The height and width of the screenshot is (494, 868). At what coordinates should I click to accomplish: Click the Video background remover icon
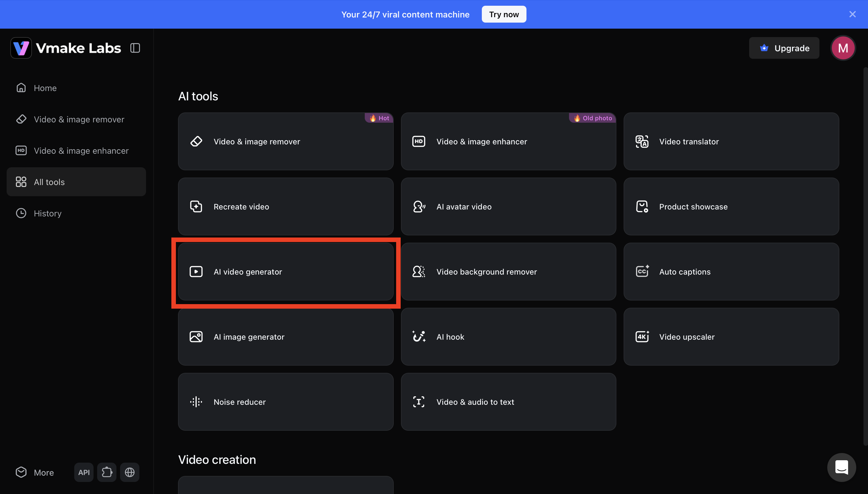pyautogui.click(x=419, y=272)
